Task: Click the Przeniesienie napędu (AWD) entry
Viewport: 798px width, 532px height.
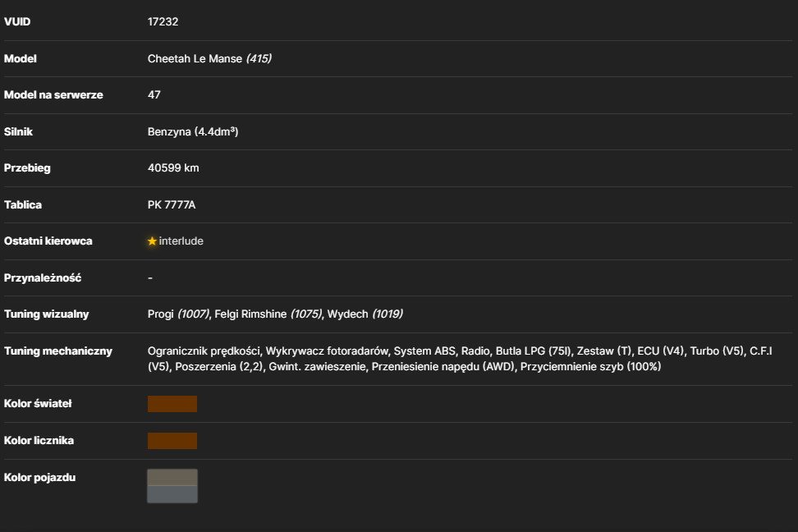Action: click(443, 366)
